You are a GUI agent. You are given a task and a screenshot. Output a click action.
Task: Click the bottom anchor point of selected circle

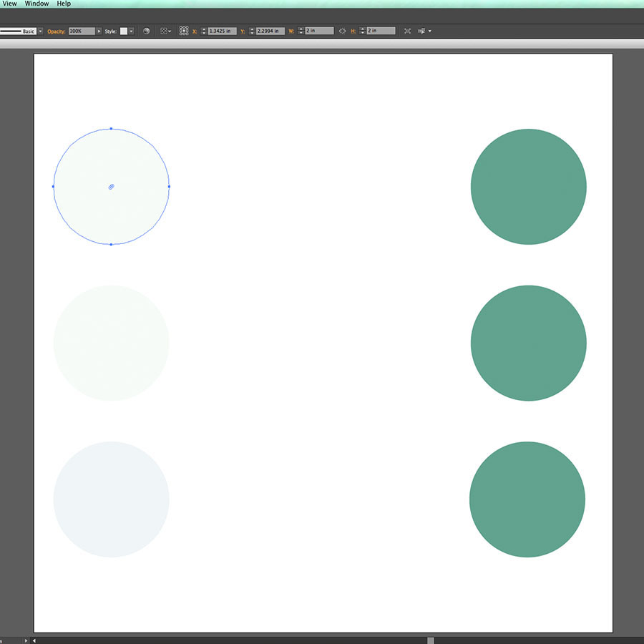111,245
